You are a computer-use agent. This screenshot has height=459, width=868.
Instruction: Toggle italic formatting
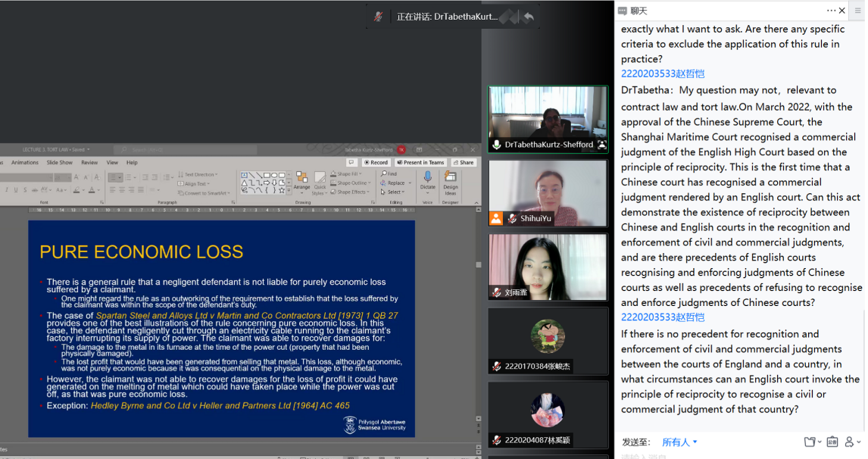click(7, 190)
